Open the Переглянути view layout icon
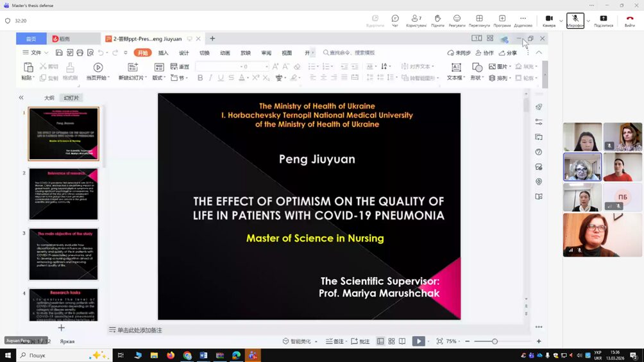The image size is (644, 362). 479,19
